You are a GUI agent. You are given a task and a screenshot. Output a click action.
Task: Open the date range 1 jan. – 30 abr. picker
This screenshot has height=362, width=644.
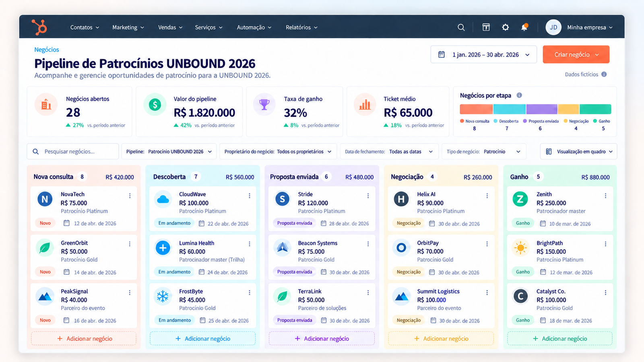tap(484, 55)
